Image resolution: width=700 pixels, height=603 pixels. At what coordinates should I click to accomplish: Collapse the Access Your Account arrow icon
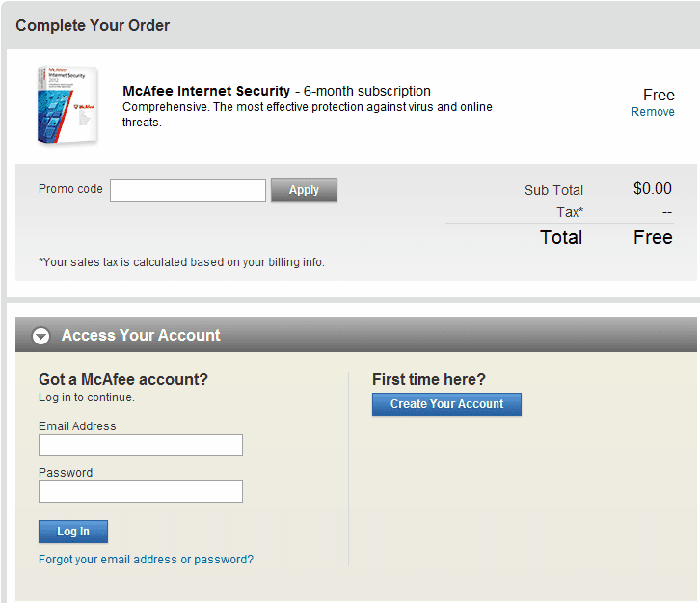[x=40, y=336]
